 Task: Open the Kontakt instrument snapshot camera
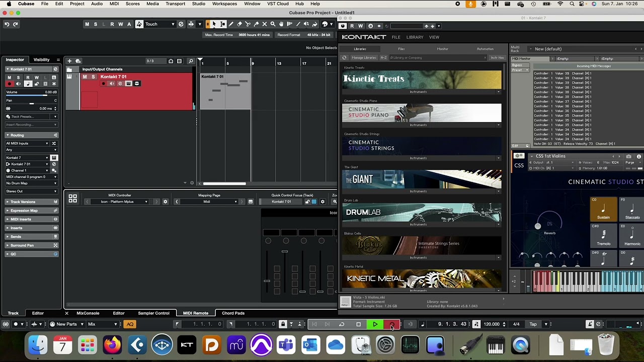[628, 156]
